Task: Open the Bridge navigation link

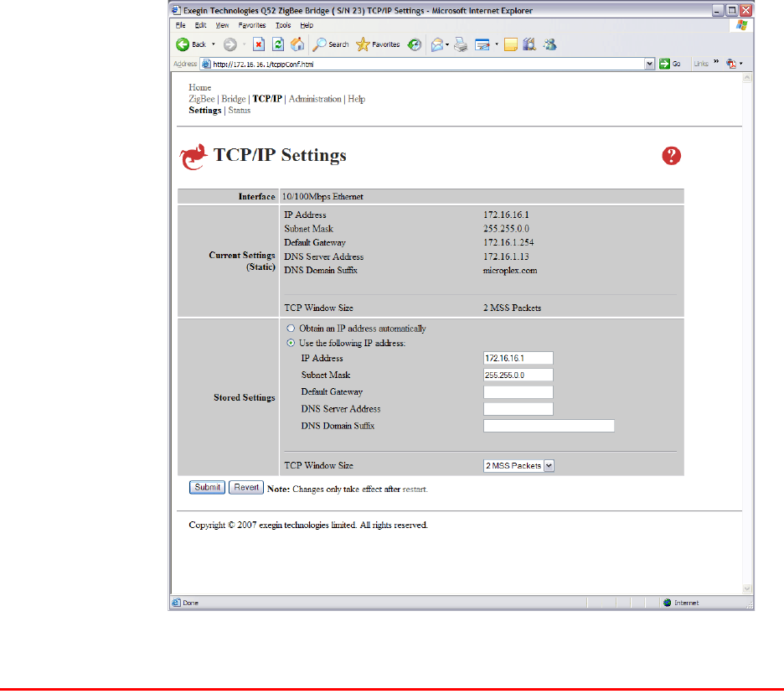Action: (234, 99)
